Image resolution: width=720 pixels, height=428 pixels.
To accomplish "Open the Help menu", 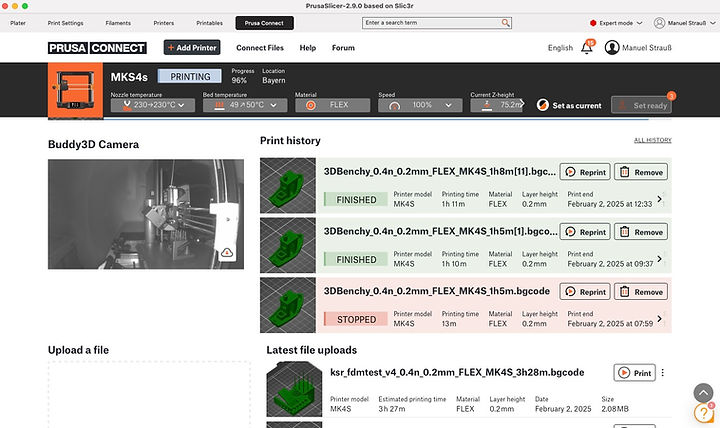I will point(308,48).
